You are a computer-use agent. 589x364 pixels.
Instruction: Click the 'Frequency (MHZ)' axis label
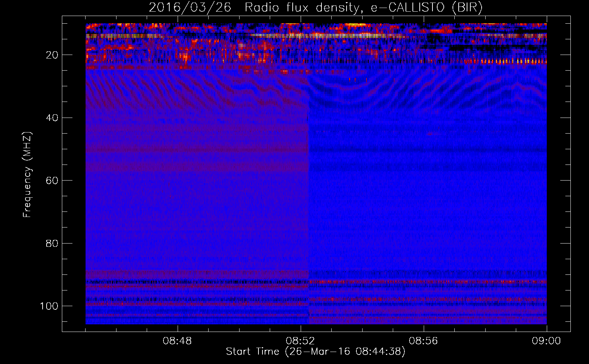(27, 174)
